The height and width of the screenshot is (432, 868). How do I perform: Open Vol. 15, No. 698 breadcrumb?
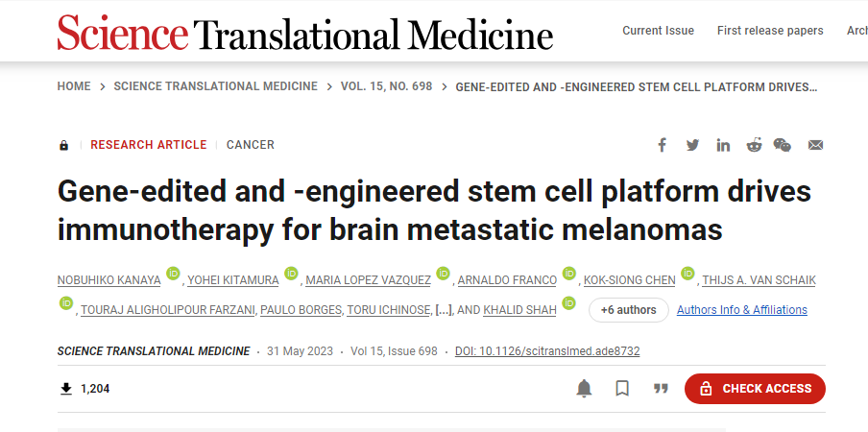[x=386, y=86]
